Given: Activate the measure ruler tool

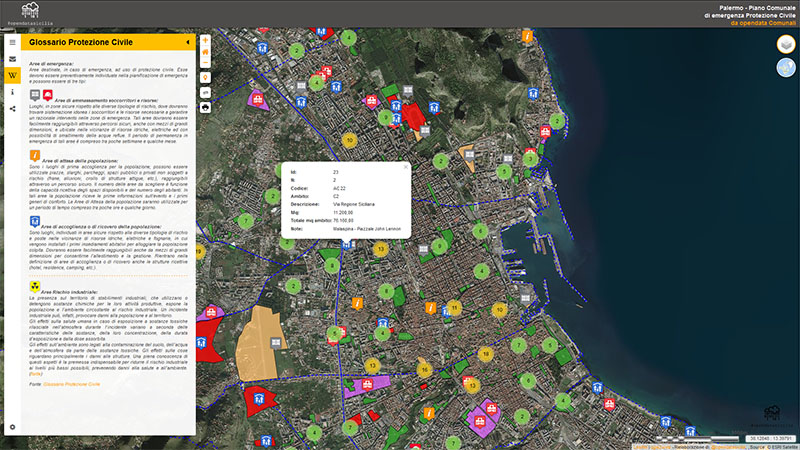Looking at the screenshot, I should (205, 92).
